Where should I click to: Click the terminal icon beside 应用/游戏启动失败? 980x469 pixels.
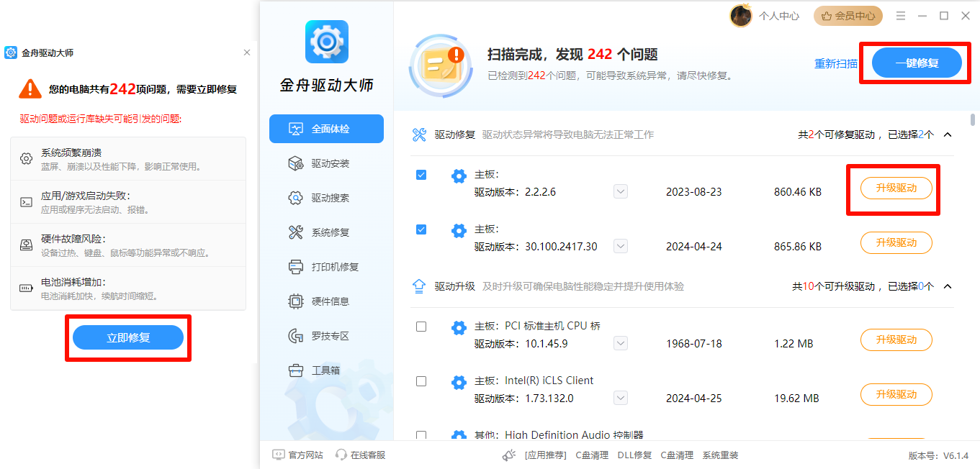tap(26, 202)
